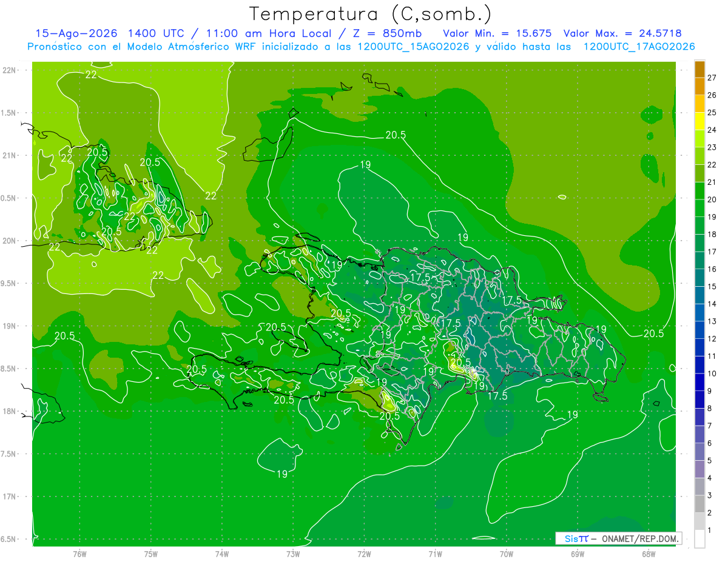Click the '18N' latitude axis label

pos(9,411)
